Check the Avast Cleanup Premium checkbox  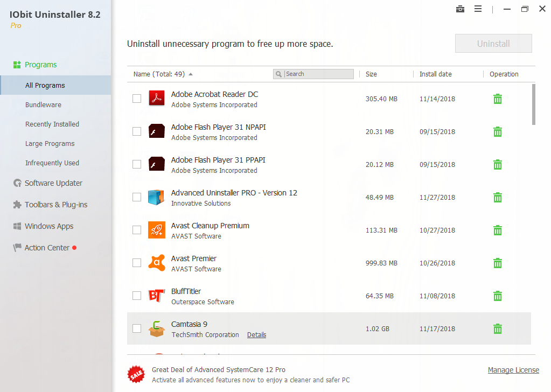137,230
